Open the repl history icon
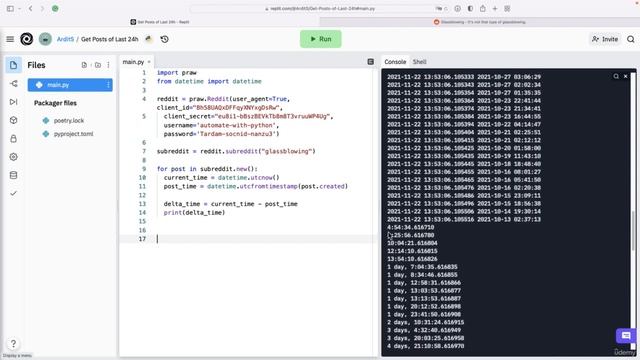Screen dimensions: 640x360 [x=164, y=39]
